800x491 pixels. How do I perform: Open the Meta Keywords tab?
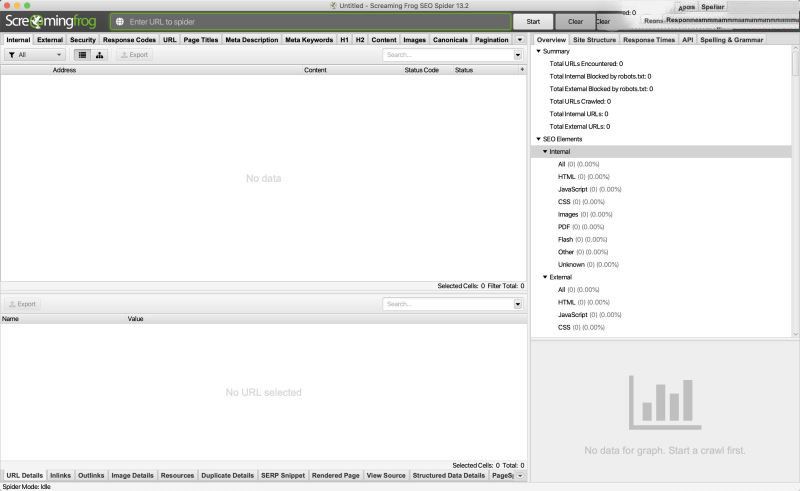coord(309,40)
